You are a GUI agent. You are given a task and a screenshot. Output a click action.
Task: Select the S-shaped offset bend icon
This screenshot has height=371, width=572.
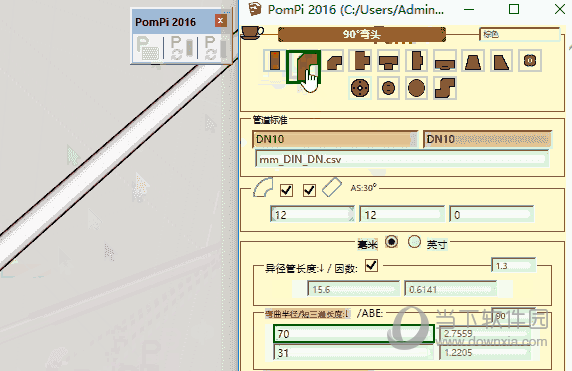coord(445,88)
